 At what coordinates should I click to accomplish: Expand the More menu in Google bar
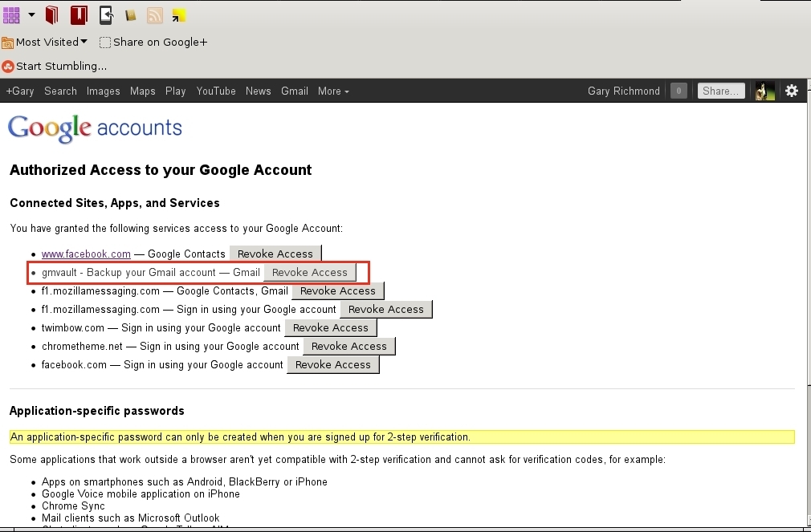[333, 91]
